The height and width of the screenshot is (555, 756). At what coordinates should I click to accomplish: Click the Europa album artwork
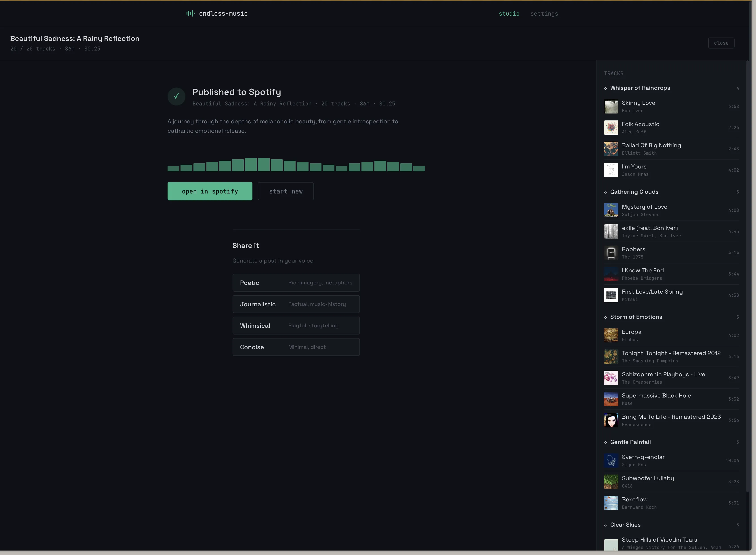click(x=611, y=335)
